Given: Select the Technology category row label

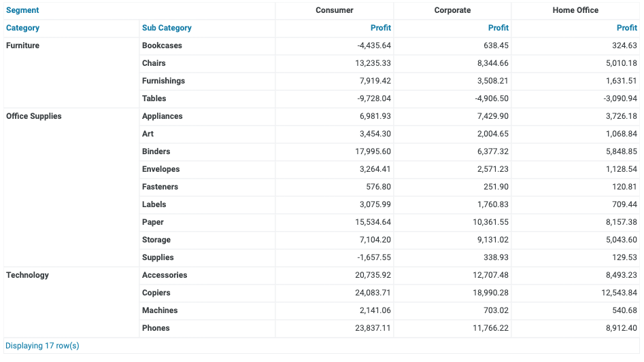Looking at the screenshot, I should pos(28,275).
